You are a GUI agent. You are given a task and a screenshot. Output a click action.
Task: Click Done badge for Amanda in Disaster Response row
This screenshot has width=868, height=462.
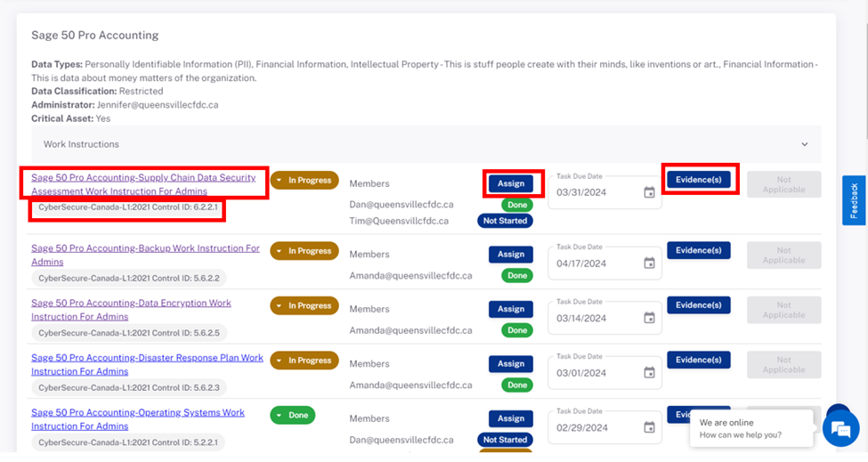pyautogui.click(x=517, y=385)
